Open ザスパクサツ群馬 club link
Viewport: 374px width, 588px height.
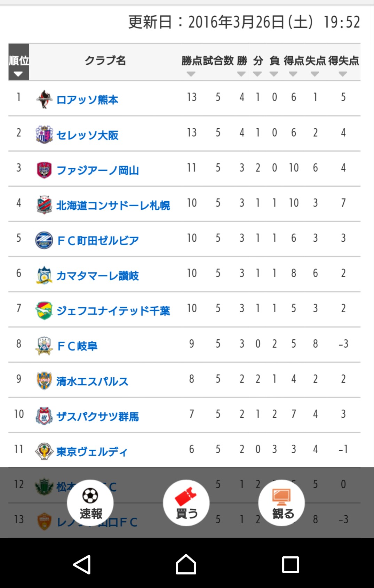(98, 416)
